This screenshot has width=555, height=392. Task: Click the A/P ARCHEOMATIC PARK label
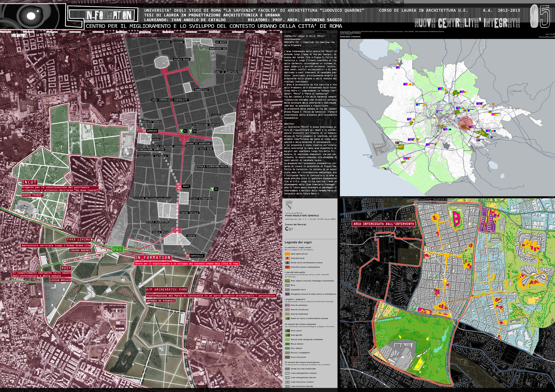click(167, 289)
